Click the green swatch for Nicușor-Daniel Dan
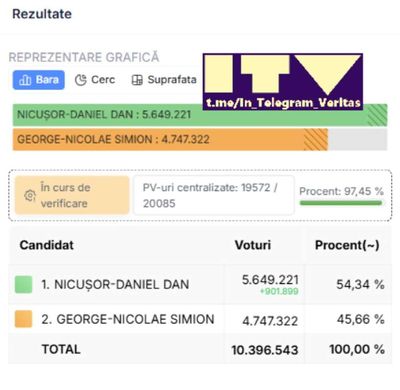 24,284
